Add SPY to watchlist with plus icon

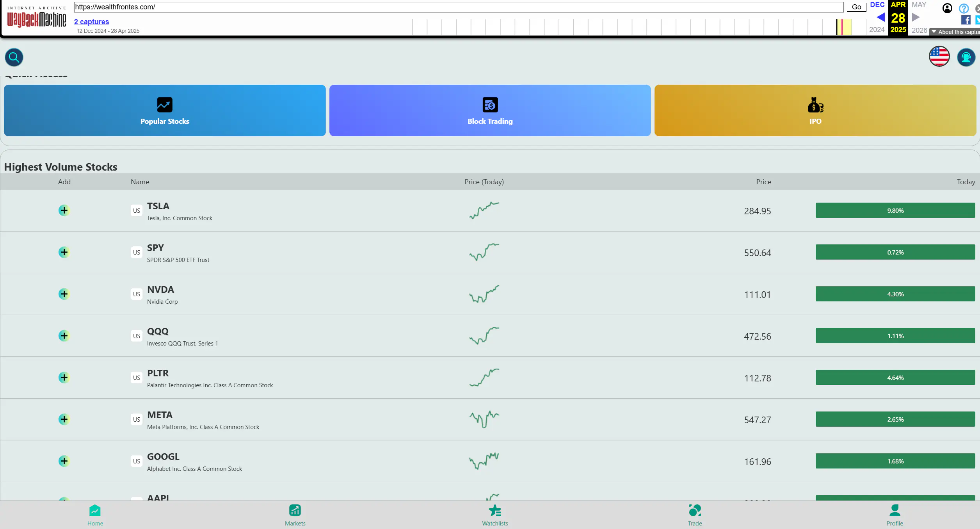pyautogui.click(x=64, y=252)
